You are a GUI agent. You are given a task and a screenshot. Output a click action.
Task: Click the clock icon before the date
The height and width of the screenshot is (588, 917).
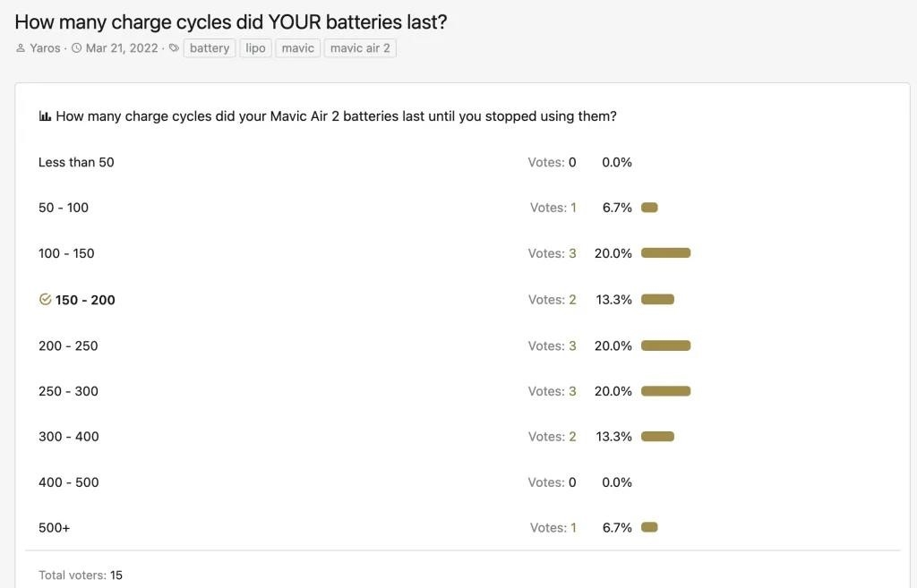tap(77, 48)
